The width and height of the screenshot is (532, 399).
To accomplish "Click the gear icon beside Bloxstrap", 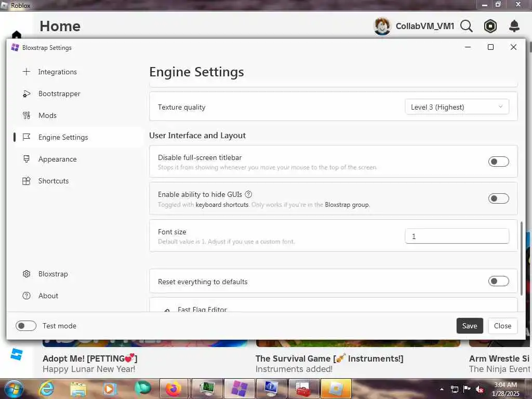I will tap(26, 274).
